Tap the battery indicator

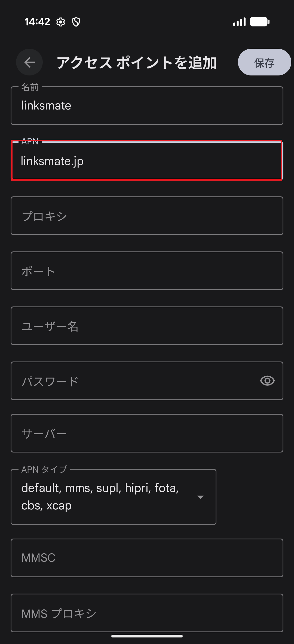258,22
